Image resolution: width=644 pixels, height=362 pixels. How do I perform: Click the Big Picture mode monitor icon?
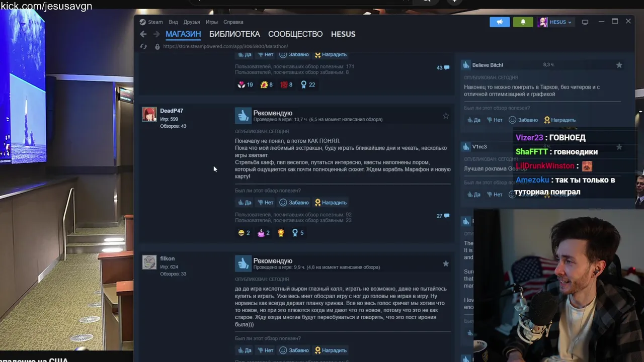pyautogui.click(x=585, y=22)
